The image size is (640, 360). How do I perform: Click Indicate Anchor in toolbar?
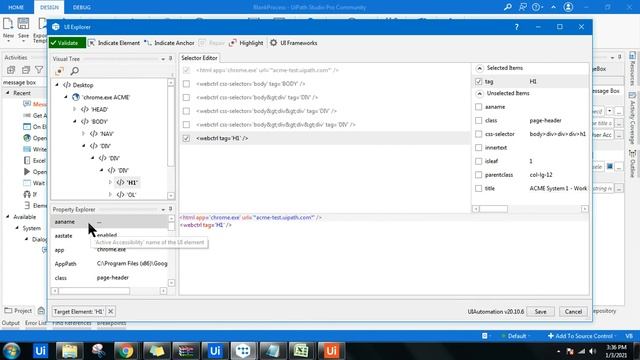tap(169, 43)
